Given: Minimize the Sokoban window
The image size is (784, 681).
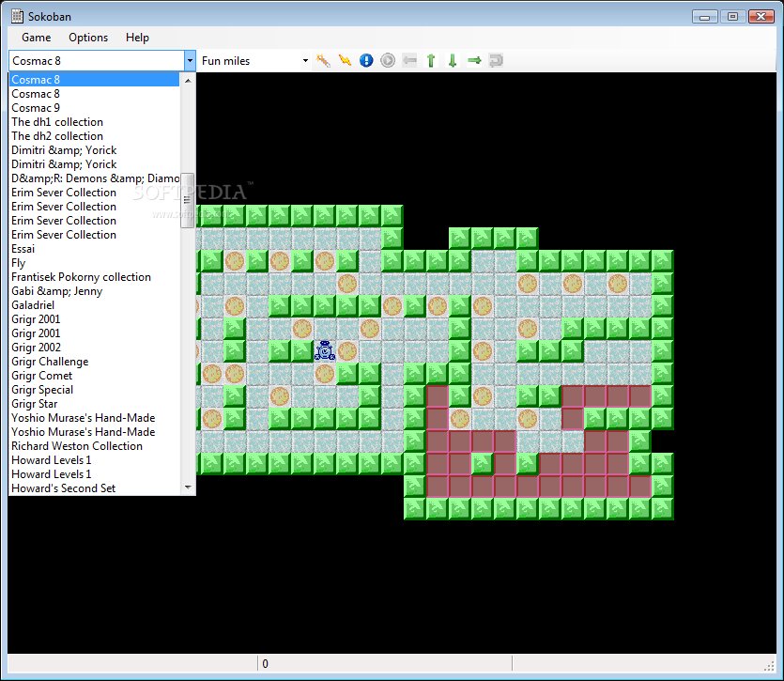Looking at the screenshot, I should click(x=704, y=17).
